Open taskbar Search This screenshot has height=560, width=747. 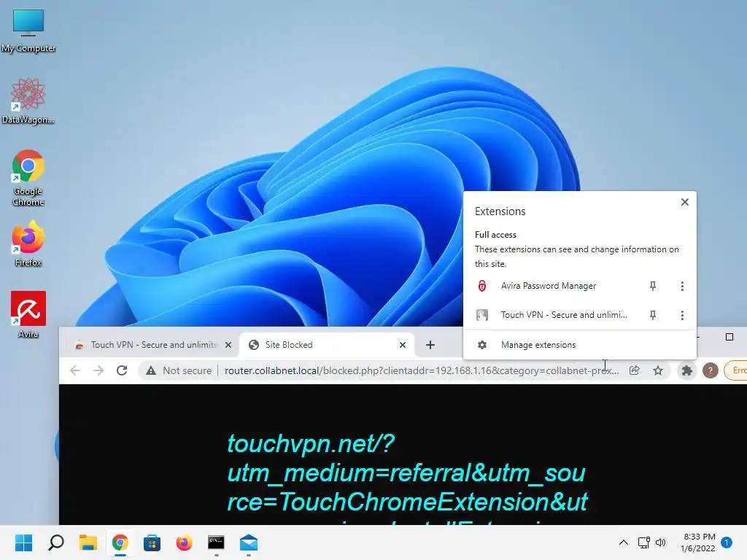coord(56,542)
